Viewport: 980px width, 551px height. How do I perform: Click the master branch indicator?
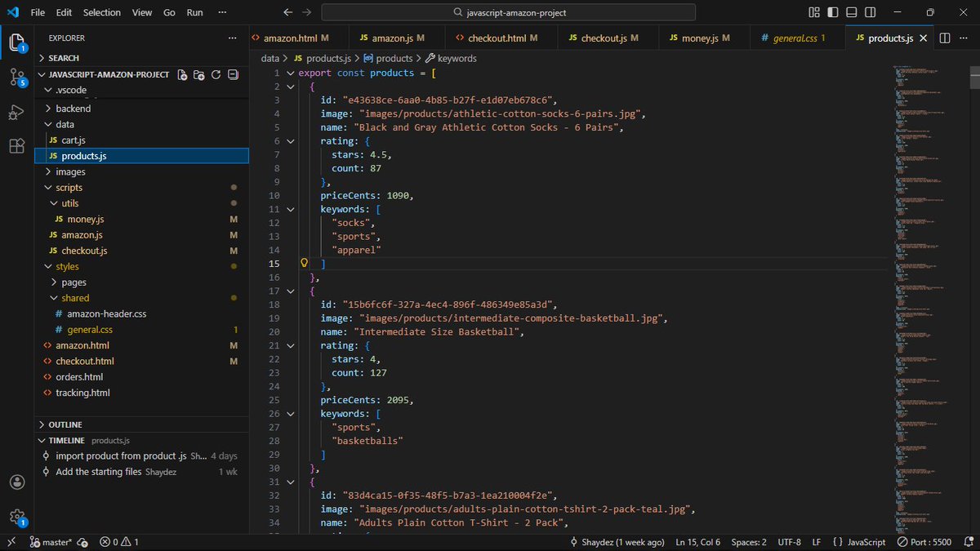click(x=51, y=542)
